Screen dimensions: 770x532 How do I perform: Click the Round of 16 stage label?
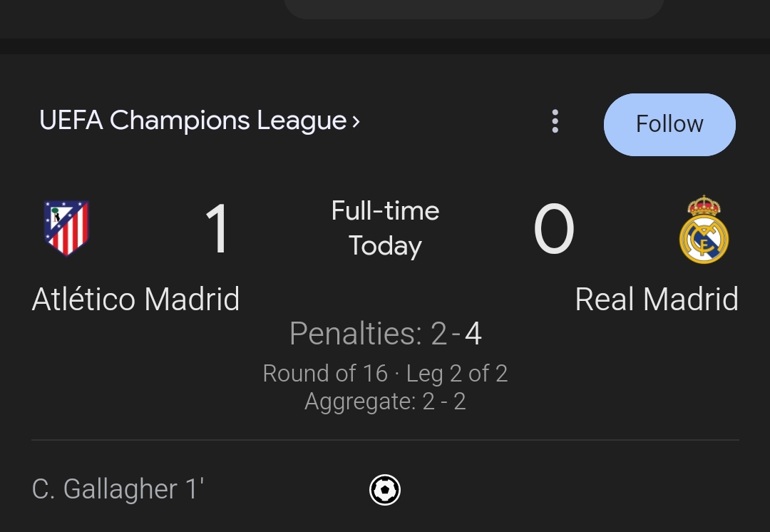(x=325, y=373)
